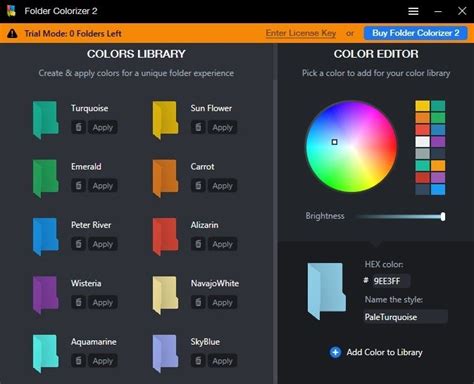Screen dimensions: 474x384
Task: Select the Peter River blue folder icon
Action: click(46, 237)
